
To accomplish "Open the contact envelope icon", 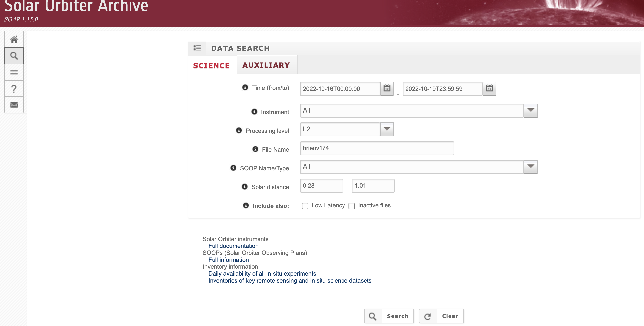I will click(14, 105).
